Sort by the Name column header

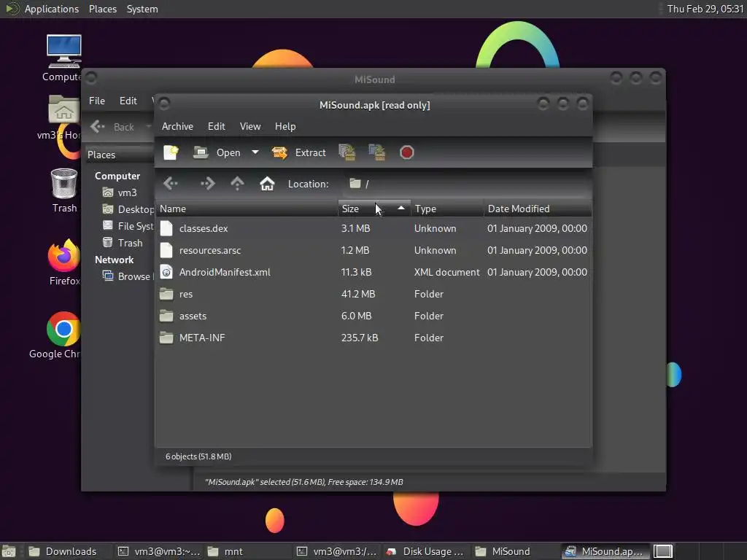click(247, 209)
